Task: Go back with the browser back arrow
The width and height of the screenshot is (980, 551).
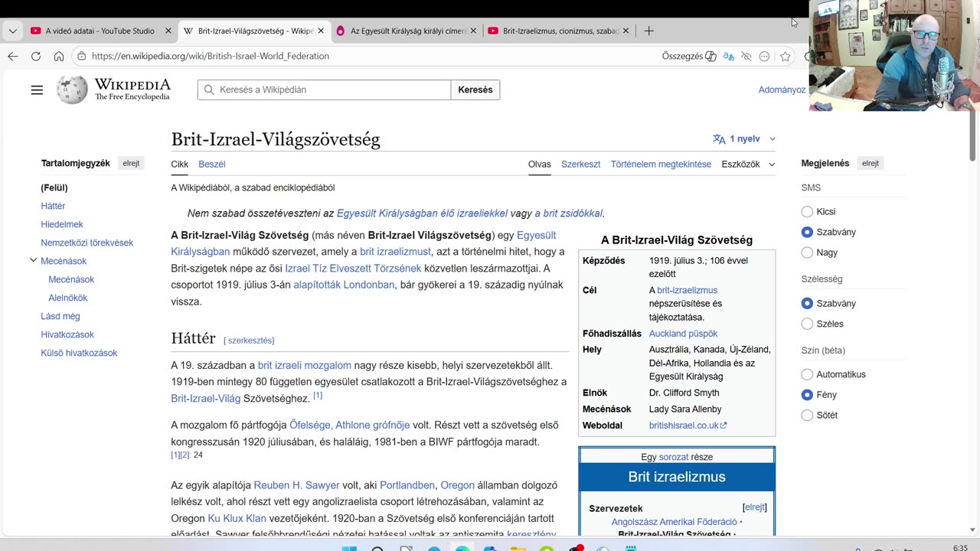Action: pyautogui.click(x=13, y=56)
